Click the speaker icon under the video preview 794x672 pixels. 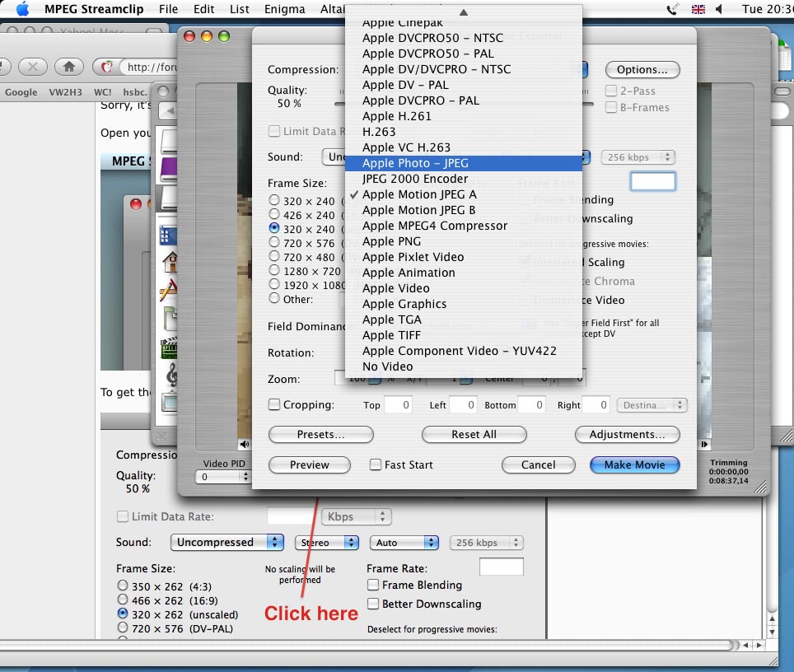pyautogui.click(x=245, y=444)
